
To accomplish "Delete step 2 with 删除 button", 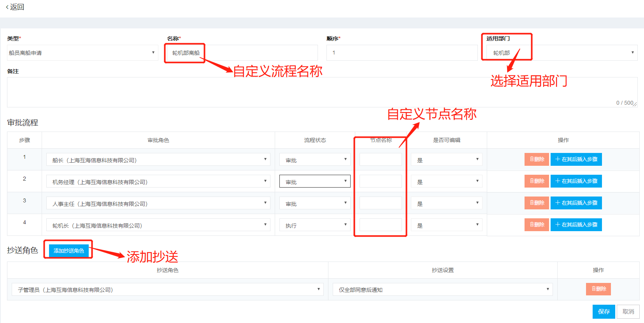I will point(537,181).
